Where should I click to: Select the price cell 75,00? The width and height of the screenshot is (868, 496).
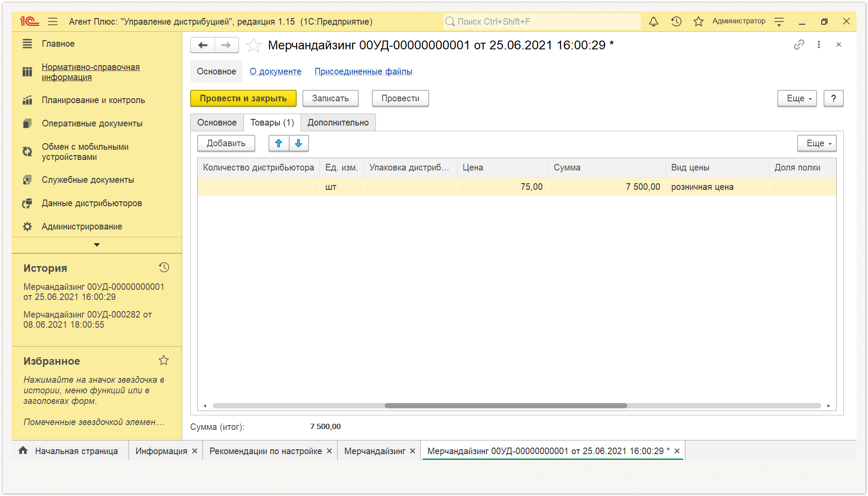click(x=502, y=187)
